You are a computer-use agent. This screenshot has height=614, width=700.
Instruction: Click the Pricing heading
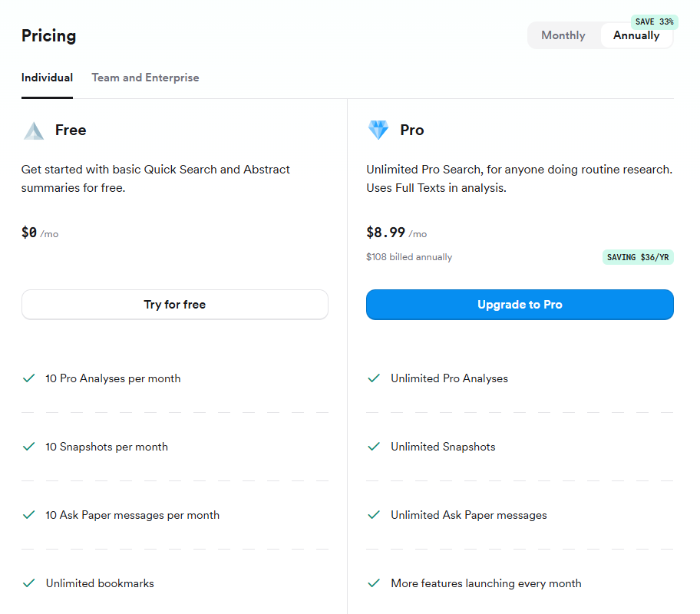tap(48, 36)
